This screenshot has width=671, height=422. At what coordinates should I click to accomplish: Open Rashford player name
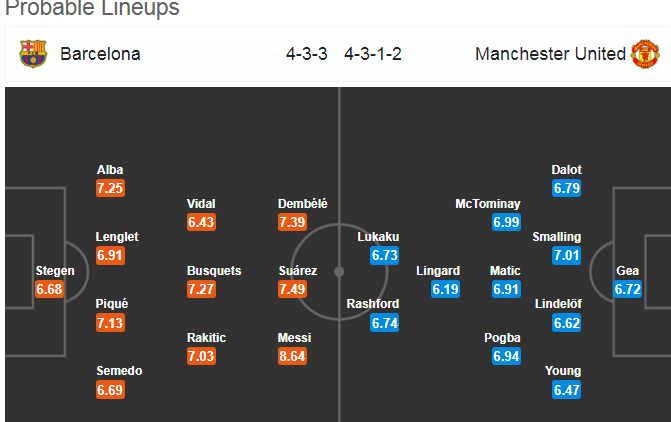[x=373, y=303]
